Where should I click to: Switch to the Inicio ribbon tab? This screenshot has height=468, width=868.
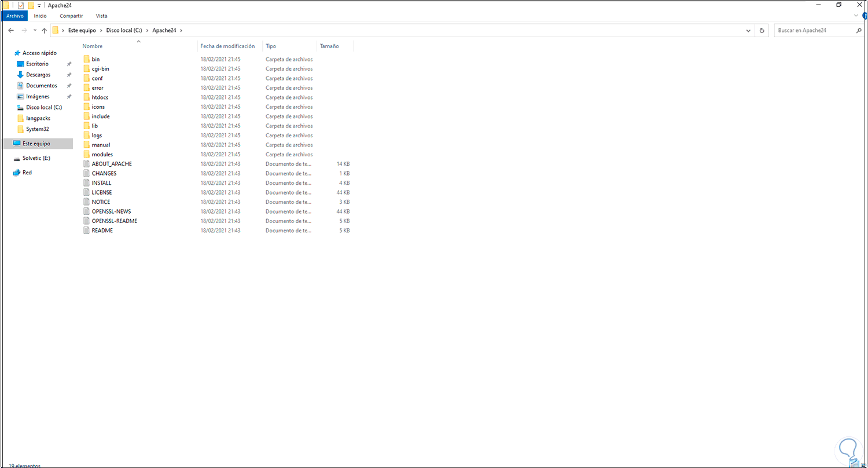[41, 16]
